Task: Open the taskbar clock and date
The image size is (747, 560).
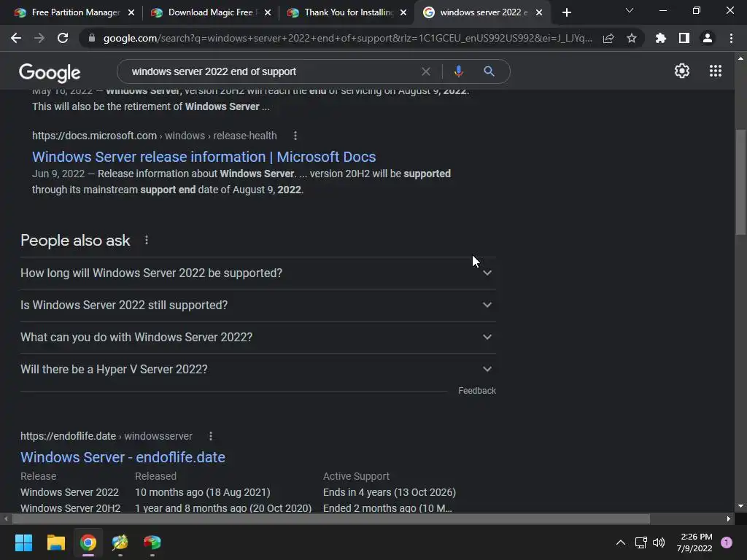Action: click(694, 542)
